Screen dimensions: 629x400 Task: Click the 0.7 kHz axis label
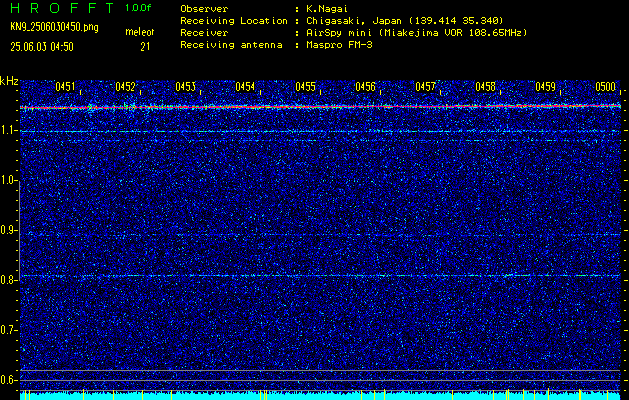coord(8,330)
